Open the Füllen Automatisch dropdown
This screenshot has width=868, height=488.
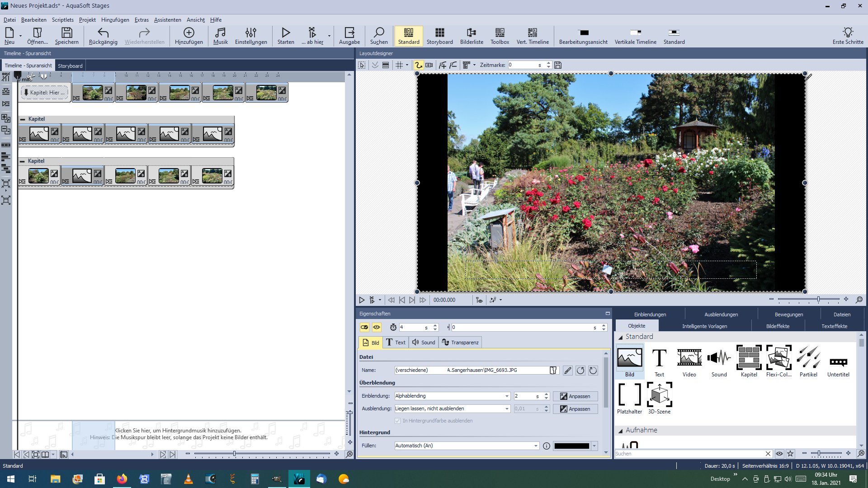[536, 446]
